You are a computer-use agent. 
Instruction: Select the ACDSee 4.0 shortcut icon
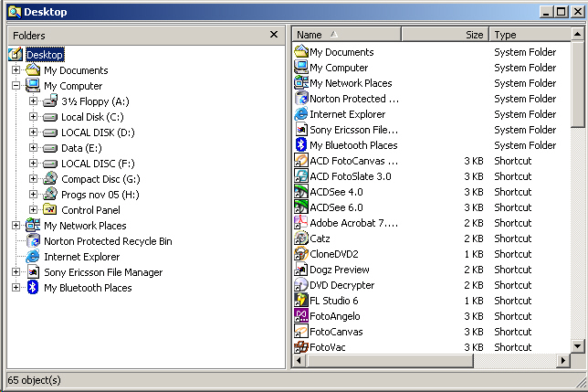301,192
